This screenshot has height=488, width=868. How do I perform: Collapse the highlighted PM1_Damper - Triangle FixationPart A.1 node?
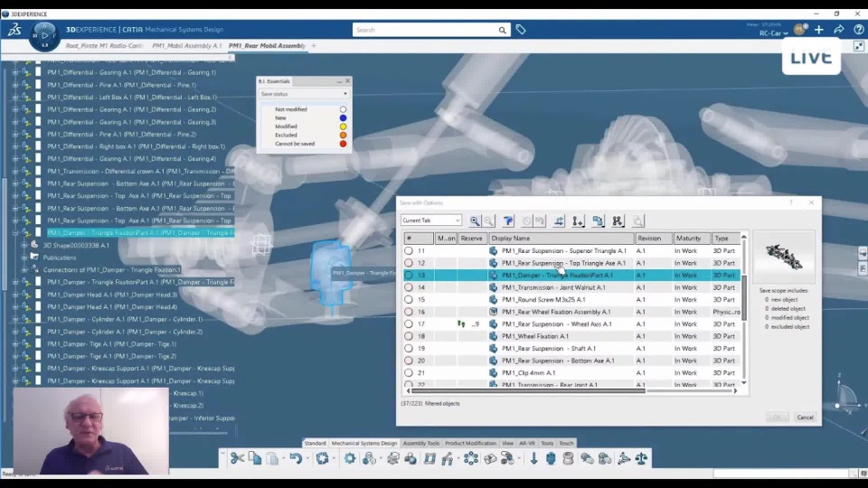(x=15, y=232)
